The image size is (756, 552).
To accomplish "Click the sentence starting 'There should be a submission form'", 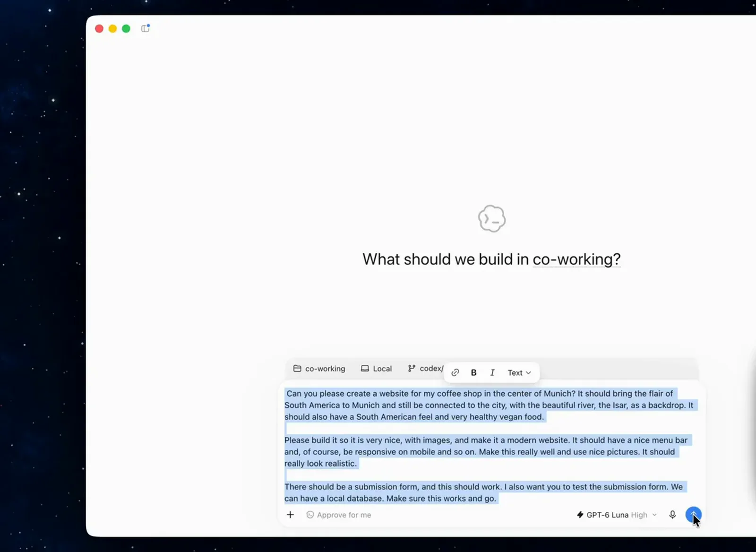I will click(x=393, y=487).
